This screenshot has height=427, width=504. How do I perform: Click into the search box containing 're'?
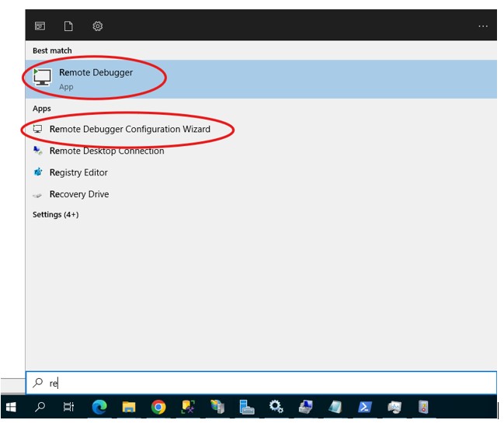[264, 383]
